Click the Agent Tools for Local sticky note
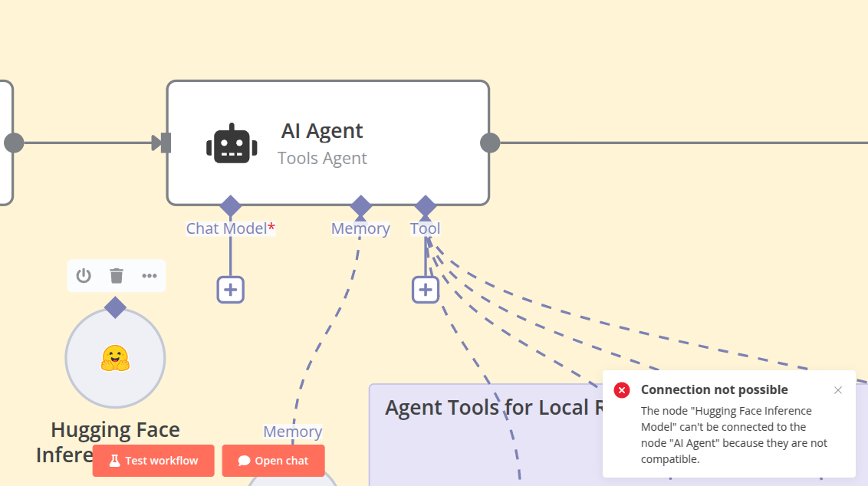This screenshot has width=868, height=486. pyautogui.click(x=486, y=435)
